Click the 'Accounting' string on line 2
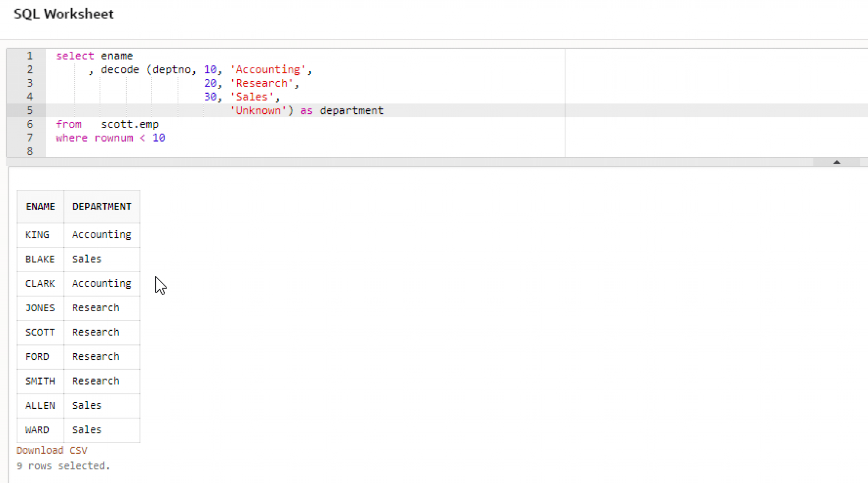The height and width of the screenshot is (483, 868). coord(268,70)
